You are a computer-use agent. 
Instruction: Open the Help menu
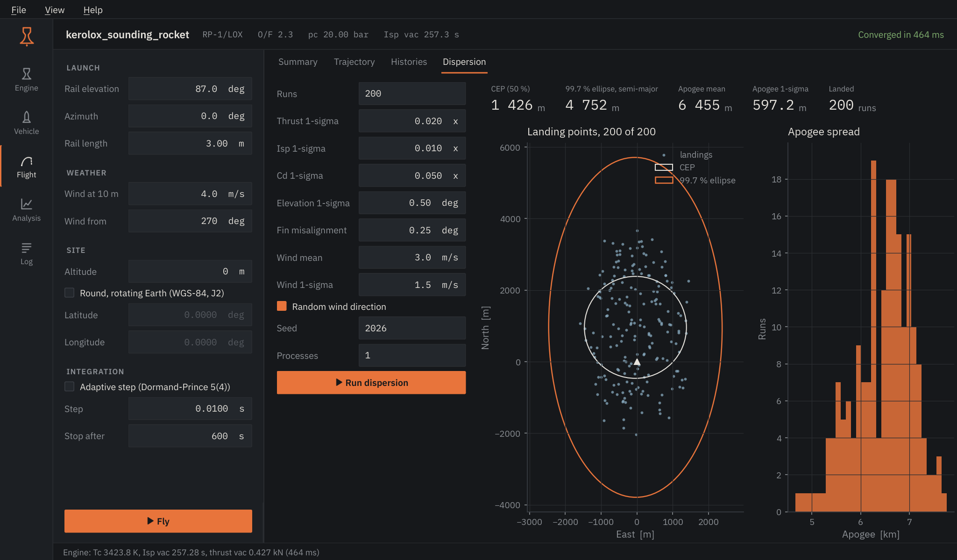point(93,10)
